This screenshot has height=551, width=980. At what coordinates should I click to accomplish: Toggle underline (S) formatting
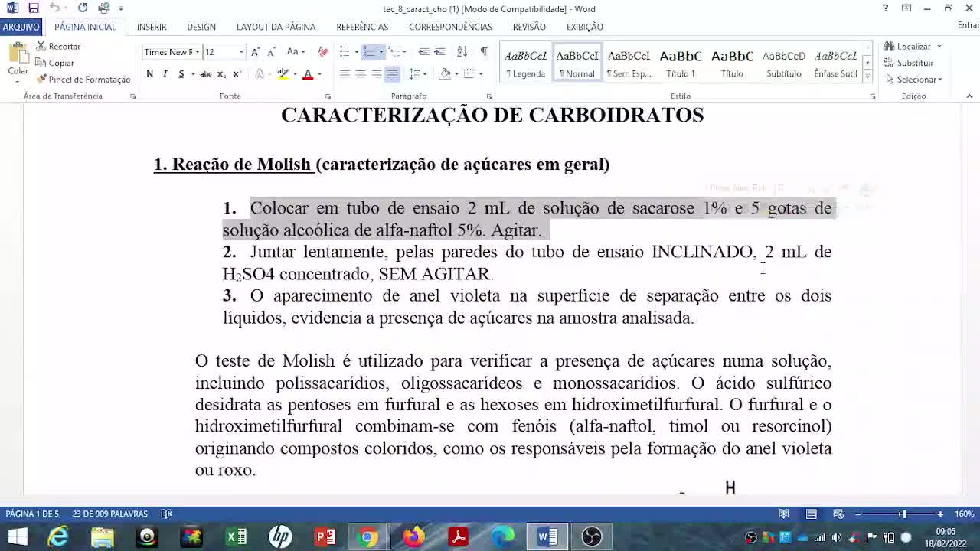tap(181, 74)
